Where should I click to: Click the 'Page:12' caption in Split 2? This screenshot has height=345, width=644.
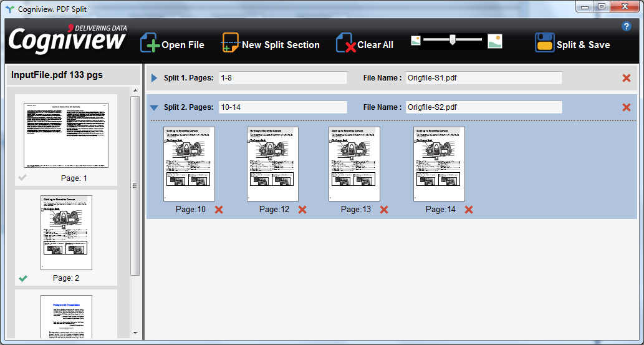point(274,209)
